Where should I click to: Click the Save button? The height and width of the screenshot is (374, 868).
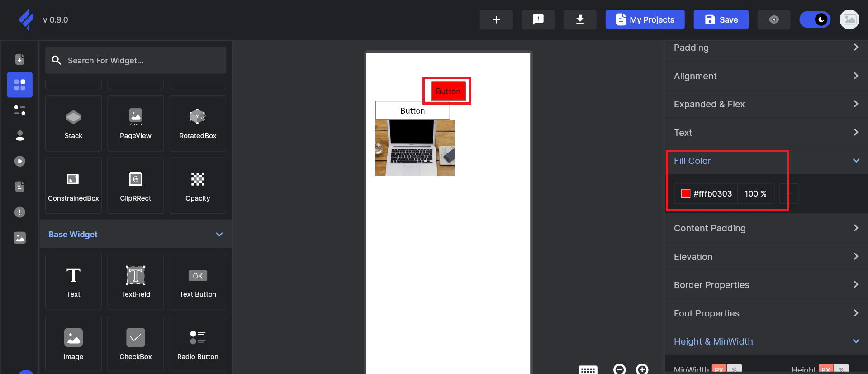721,19
